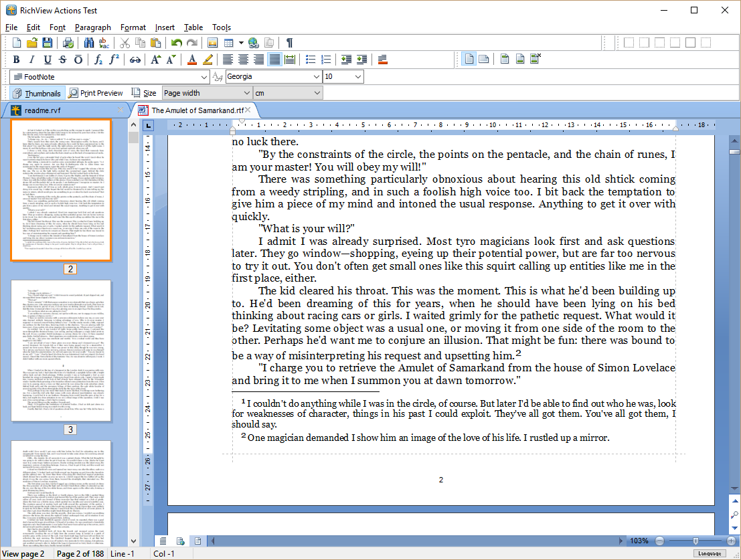Select the Bold formatting icon

click(x=16, y=60)
